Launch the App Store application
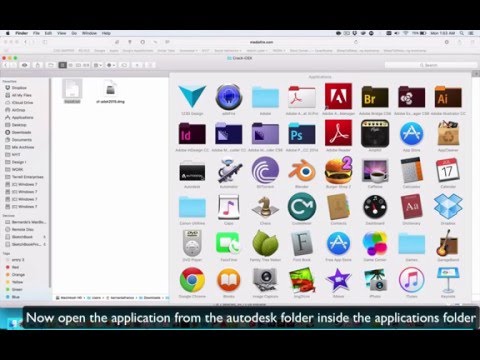The height and width of the screenshot is (360, 480). point(411,134)
